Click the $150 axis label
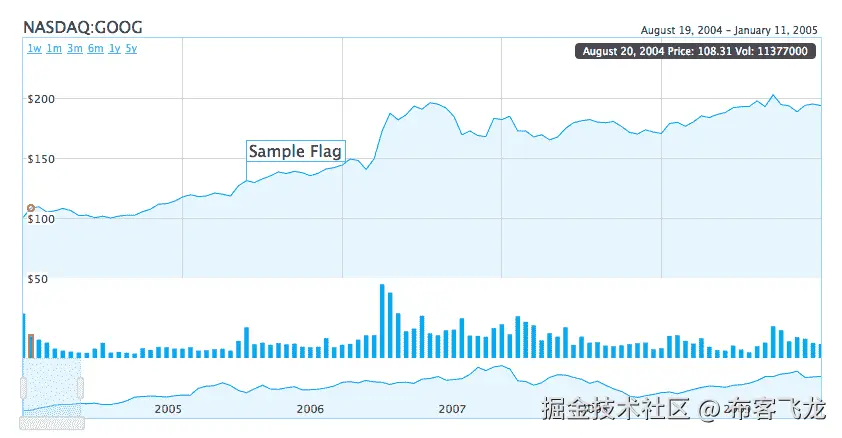842x438 pixels. (41, 159)
